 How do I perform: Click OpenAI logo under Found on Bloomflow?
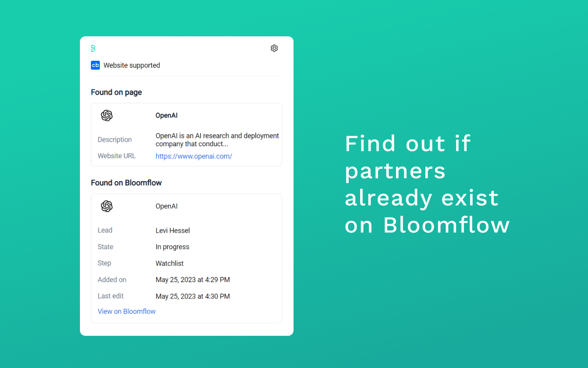click(107, 206)
